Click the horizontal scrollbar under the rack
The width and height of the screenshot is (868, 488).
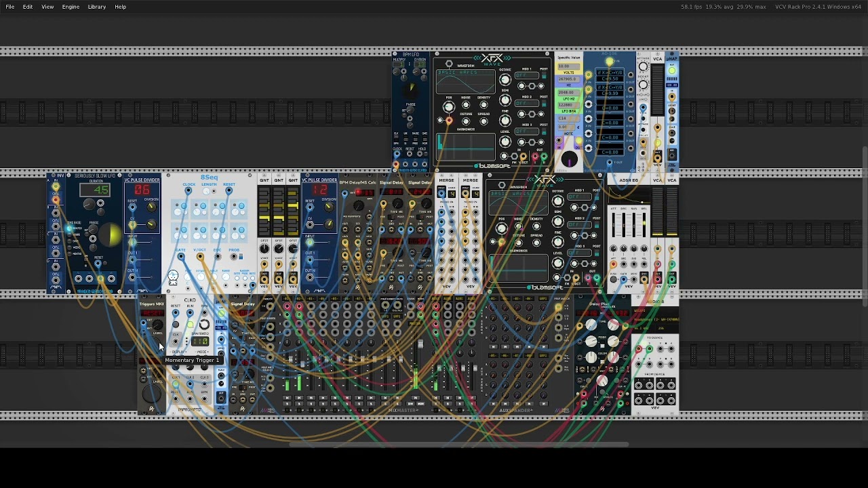click(x=460, y=445)
